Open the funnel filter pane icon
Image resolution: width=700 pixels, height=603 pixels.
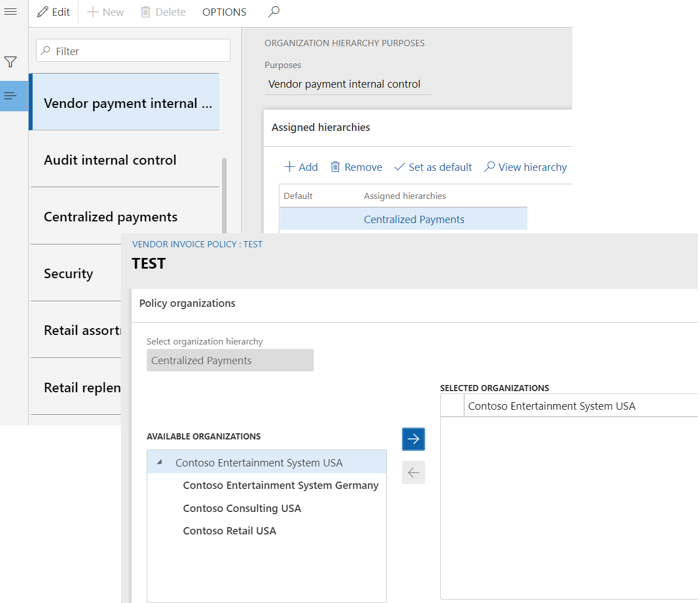pyautogui.click(x=10, y=62)
